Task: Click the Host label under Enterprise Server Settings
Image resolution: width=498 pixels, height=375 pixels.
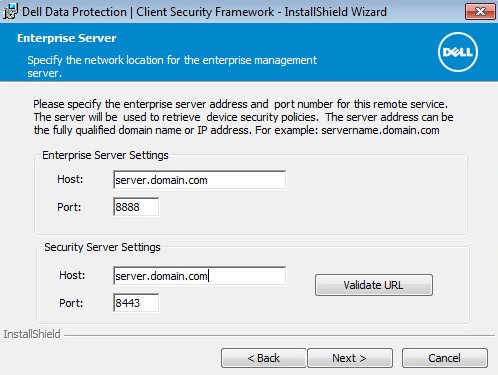Action: tap(70, 179)
